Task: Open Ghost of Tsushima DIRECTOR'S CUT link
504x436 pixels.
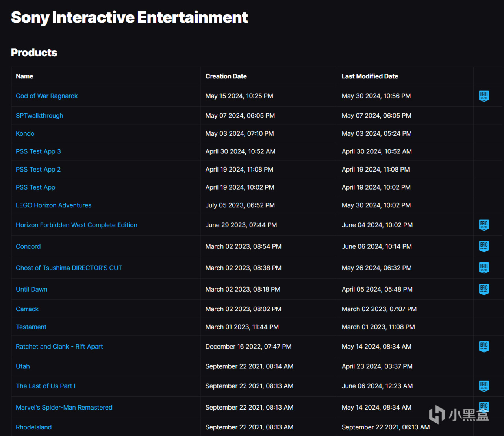Action: point(69,268)
